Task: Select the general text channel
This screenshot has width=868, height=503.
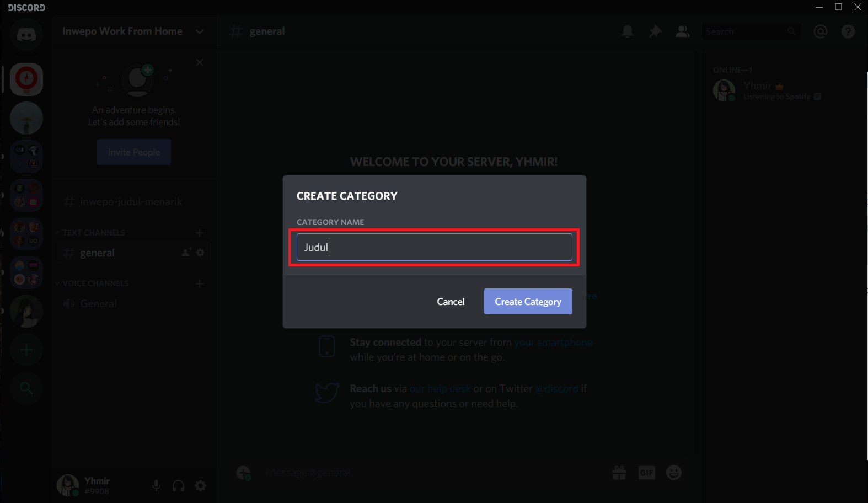Action: coord(98,253)
